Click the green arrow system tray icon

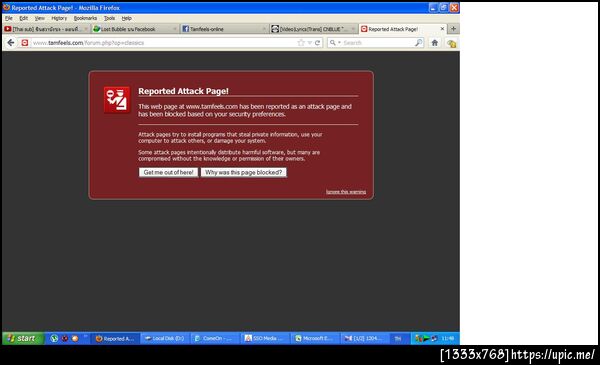click(x=426, y=339)
